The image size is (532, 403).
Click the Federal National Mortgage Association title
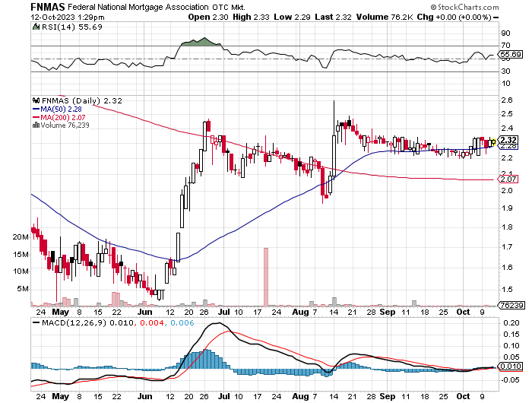coord(138,7)
